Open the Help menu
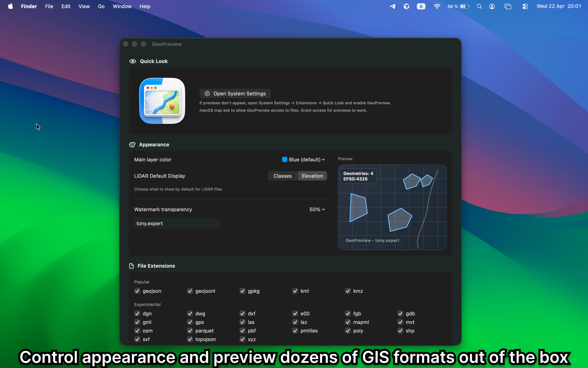The height and width of the screenshot is (368, 588). tap(145, 6)
